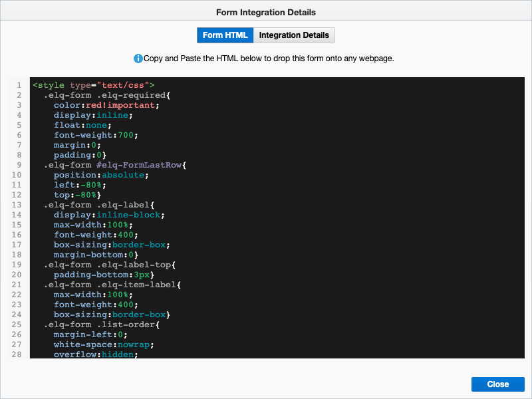Place cursor on the style type tag line
This screenshot has height=399, width=532.
pos(93,85)
